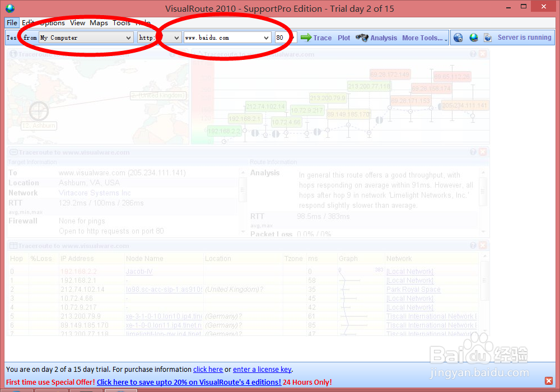
Task: Click the Jacob-IV node name link
Action: coord(139,272)
